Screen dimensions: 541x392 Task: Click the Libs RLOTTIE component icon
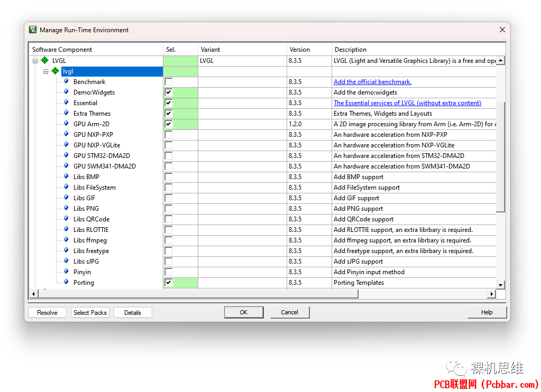[66, 229]
